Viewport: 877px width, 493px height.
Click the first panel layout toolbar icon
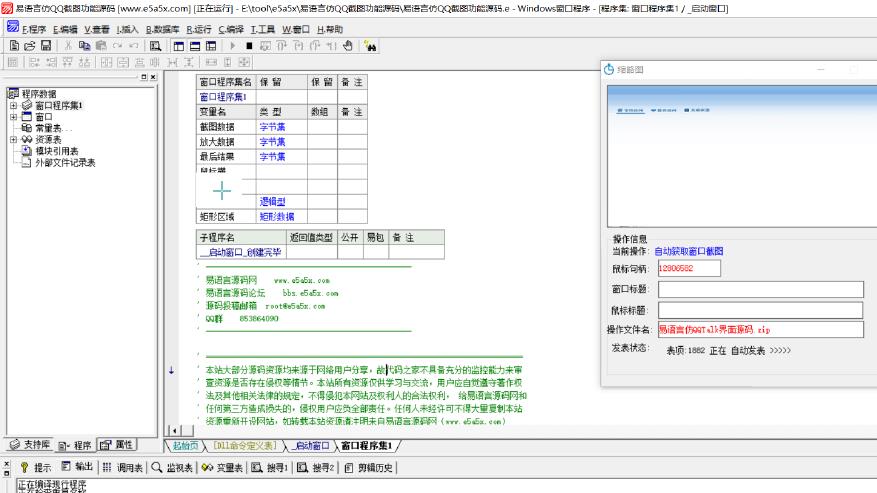[178, 46]
